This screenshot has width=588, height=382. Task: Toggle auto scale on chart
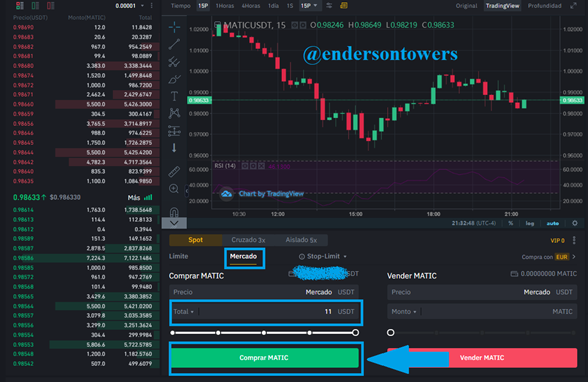coord(552,223)
